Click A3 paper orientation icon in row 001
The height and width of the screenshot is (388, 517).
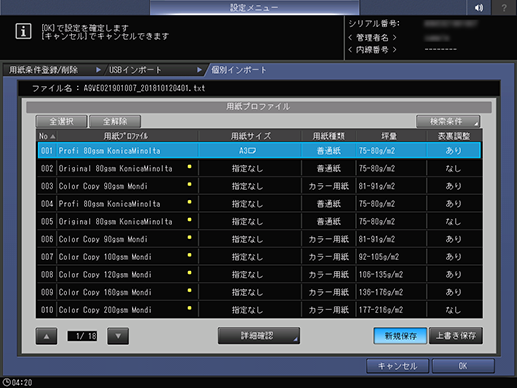click(x=252, y=151)
